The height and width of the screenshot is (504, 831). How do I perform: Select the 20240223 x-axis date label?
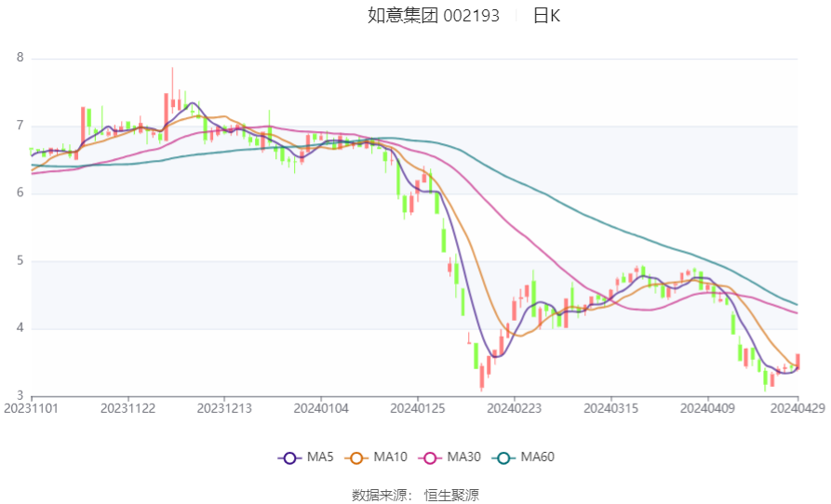pos(515,408)
